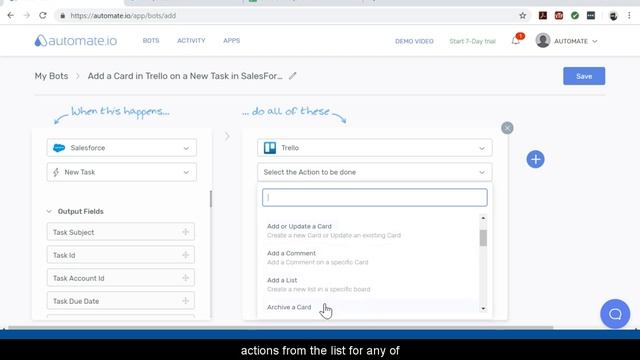Open the DEMO VIDEO link

tap(414, 41)
